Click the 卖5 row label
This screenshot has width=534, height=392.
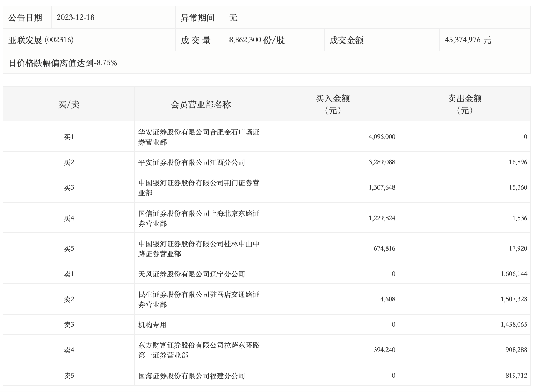[x=69, y=376]
